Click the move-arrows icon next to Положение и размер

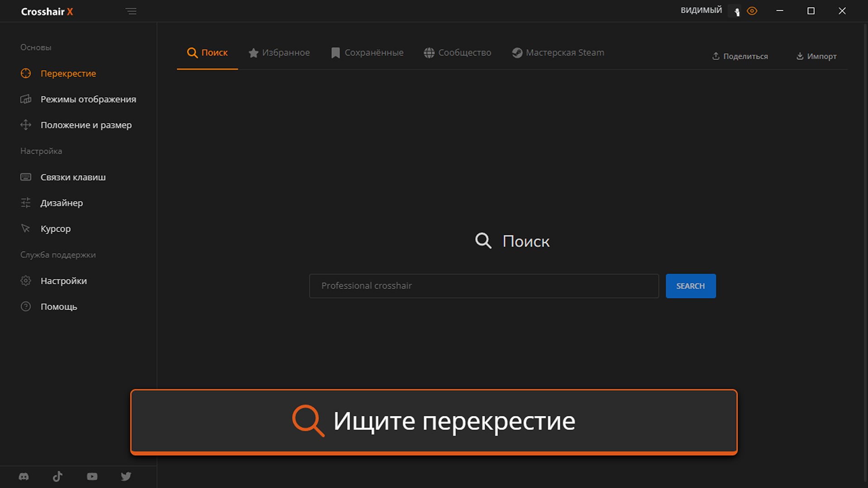point(26,125)
